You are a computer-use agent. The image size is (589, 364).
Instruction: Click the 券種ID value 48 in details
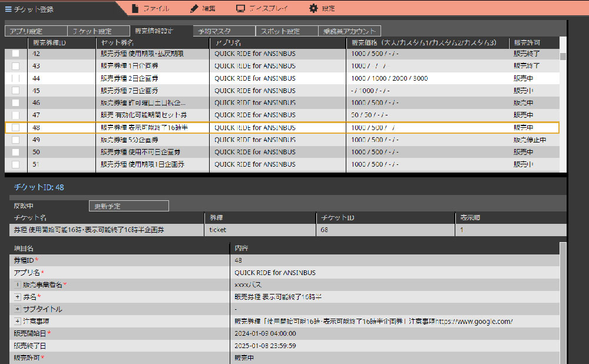238,260
